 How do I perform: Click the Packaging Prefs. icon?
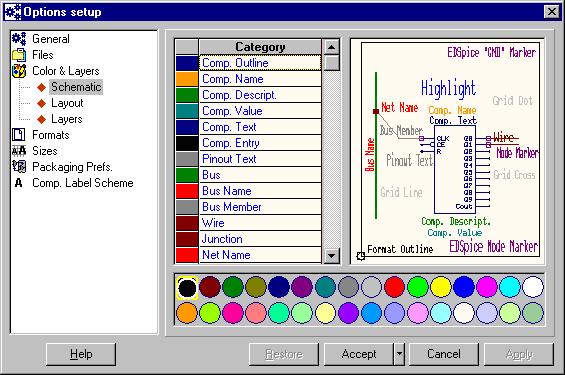(19, 166)
